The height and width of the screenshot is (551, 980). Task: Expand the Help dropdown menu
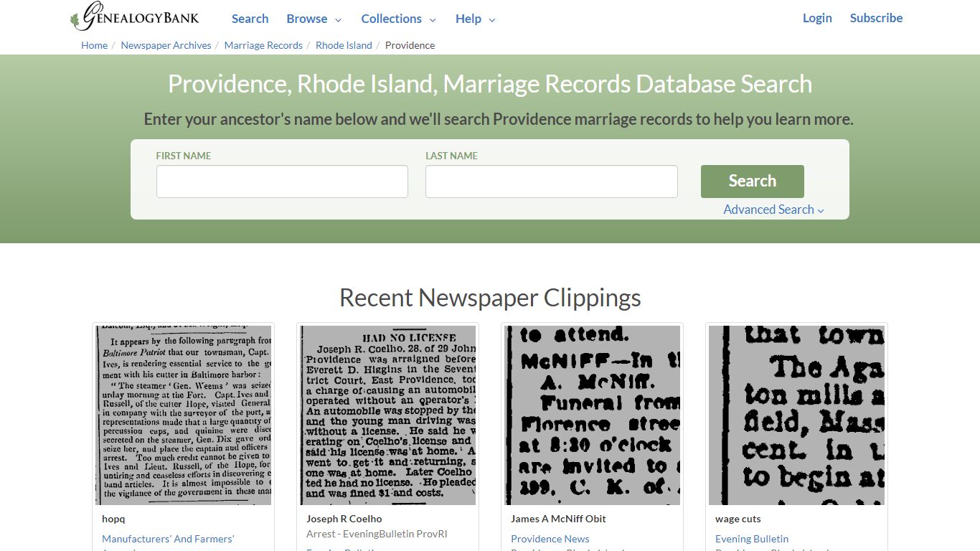click(x=476, y=19)
